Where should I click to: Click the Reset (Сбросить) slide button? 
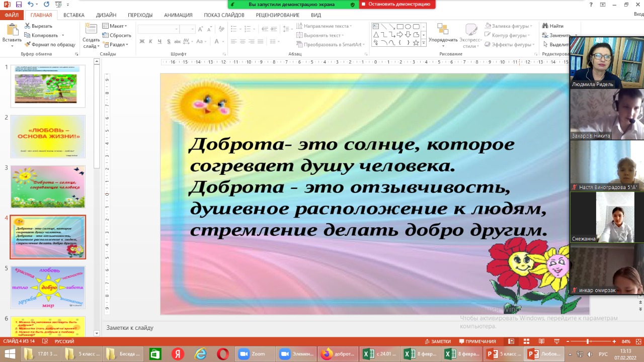point(117,35)
